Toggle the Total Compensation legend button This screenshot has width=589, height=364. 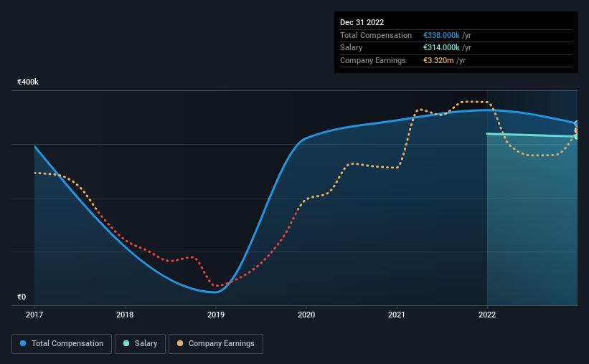pyautogui.click(x=62, y=344)
